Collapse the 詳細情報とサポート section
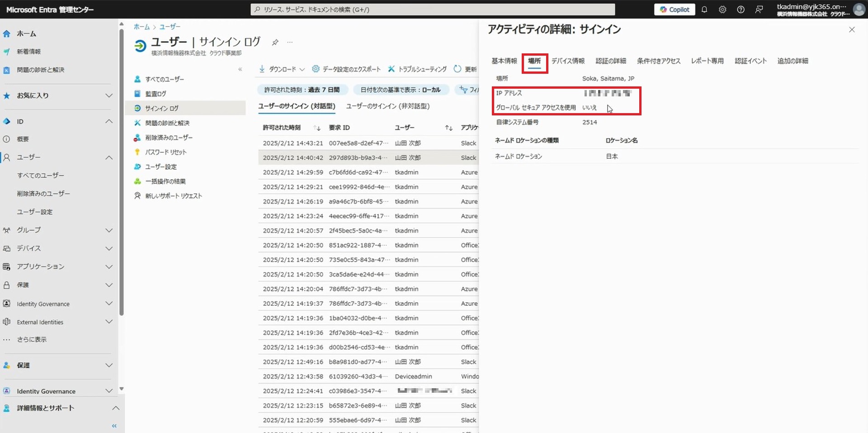This screenshot has width=868, height=433. coord(115,408)
